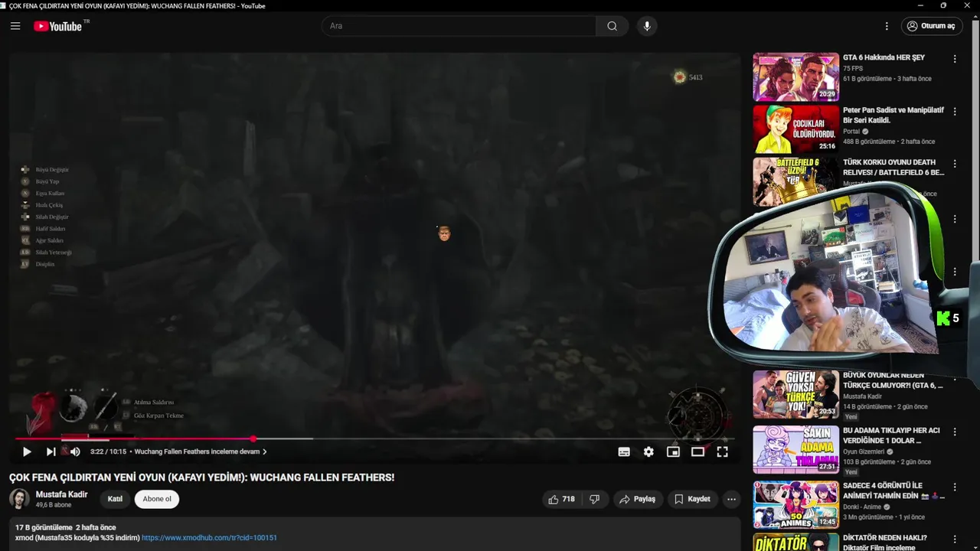Open BÜYÜK OYUNLAR NEDEN TÜRKÇE OLMUYOR thumbnail
Image resolution: width=980 pixels, height=551 pixels.
[x=796, y=395]
